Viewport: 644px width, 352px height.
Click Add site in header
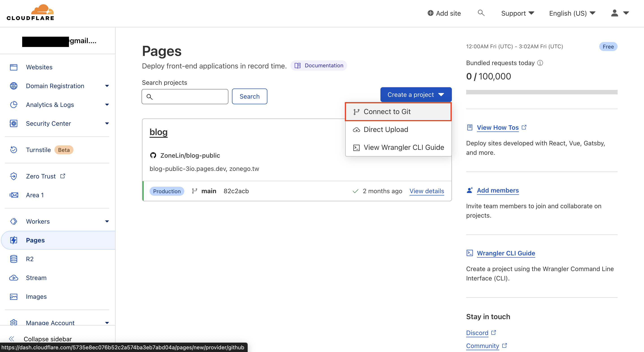tap(444, 13)
